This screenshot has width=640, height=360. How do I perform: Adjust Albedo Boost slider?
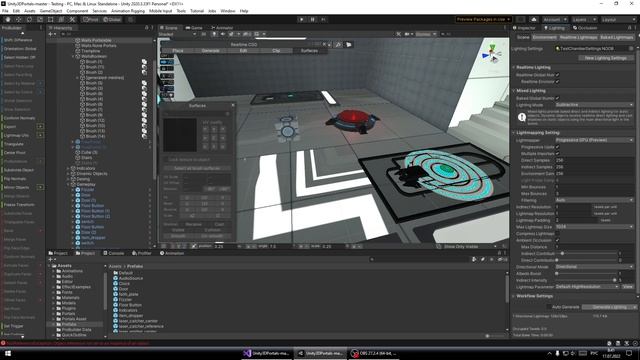pos(586,273)
